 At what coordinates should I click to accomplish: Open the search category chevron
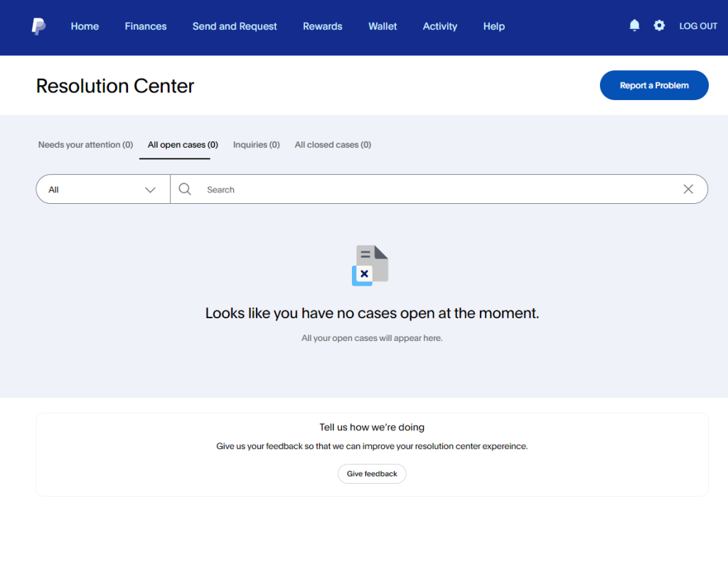150,190
